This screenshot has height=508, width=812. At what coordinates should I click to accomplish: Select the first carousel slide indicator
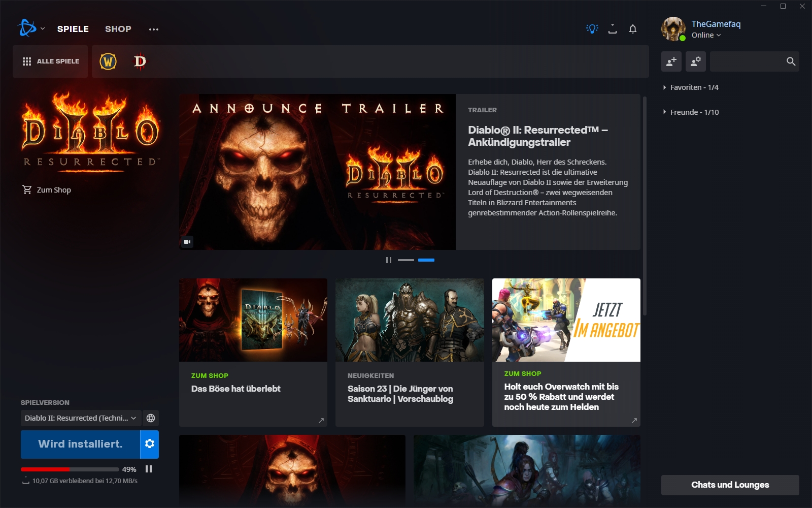(406, 260)
